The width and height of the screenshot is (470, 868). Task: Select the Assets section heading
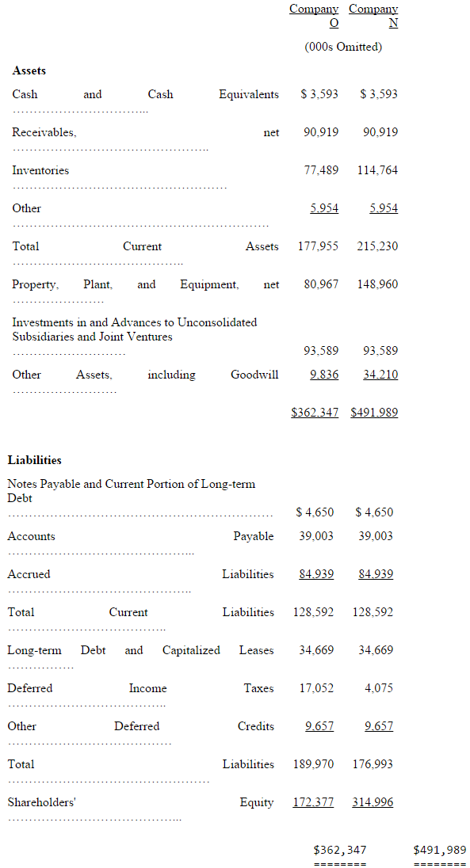point(29,70)
